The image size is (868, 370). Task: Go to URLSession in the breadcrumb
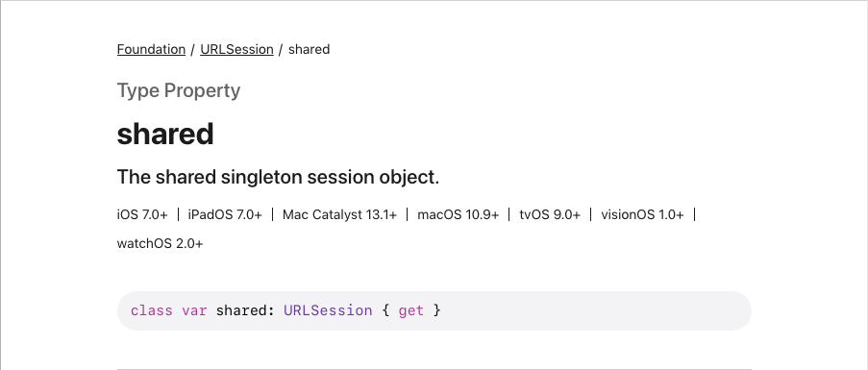point(236,49)
